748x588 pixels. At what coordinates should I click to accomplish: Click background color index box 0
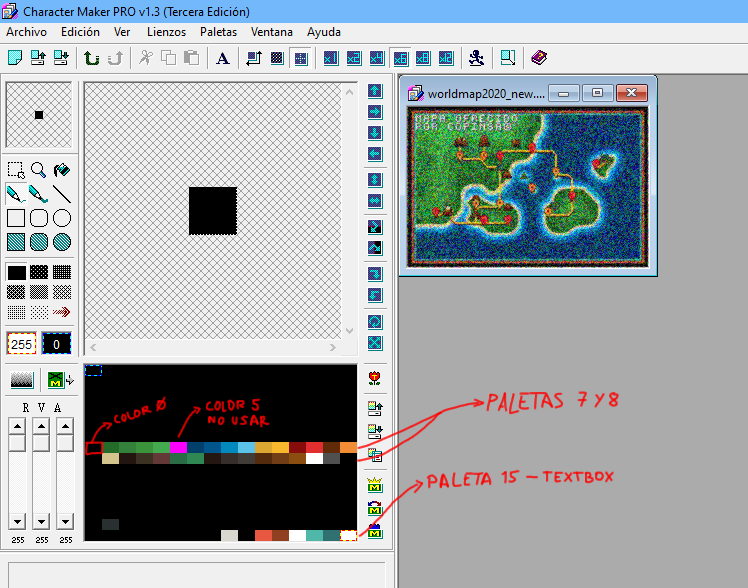tap(56, 344)
